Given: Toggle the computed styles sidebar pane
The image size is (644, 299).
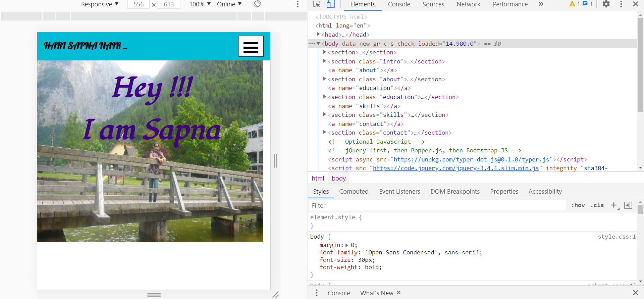Looking at the screenshot, I should pos(628,205).
